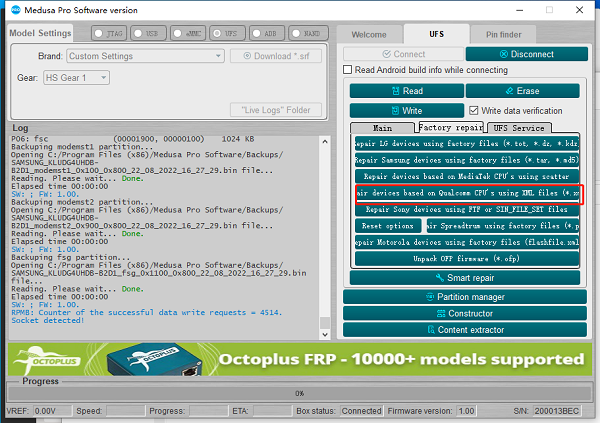The height and width of the screenshot is (423, 600).
Task: Click the Connect button
Action: click(403, 54)
